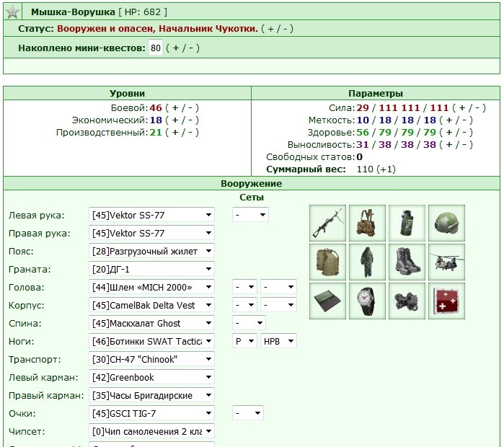Click the smoke grenade icon
Image resolution: width=504 pixels, height=447 pixels.
(407, 223)
